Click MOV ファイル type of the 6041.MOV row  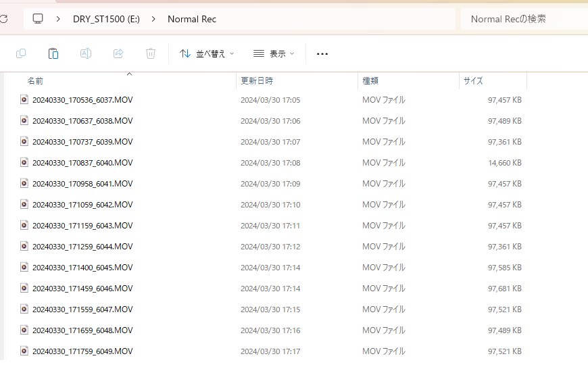(x=384, y=184)
